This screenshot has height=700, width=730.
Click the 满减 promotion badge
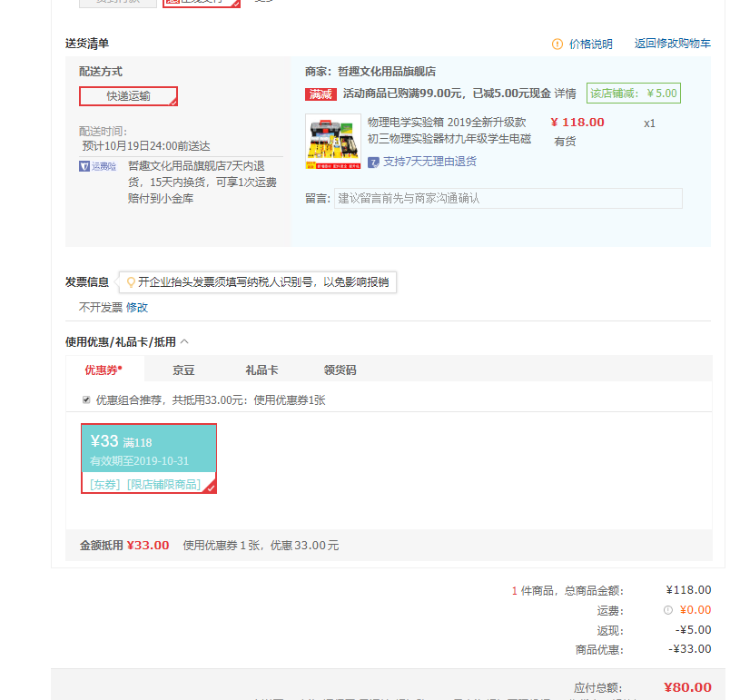click(x=321, y=94)
